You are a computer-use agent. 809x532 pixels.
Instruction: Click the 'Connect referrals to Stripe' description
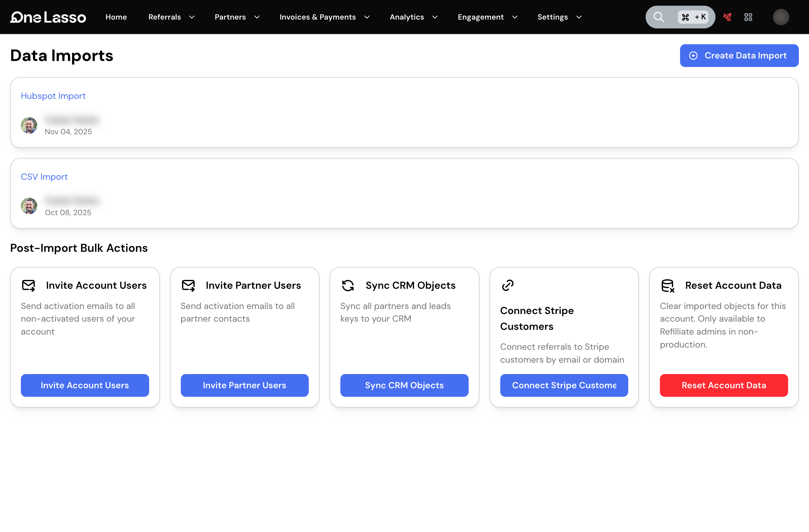562,353
